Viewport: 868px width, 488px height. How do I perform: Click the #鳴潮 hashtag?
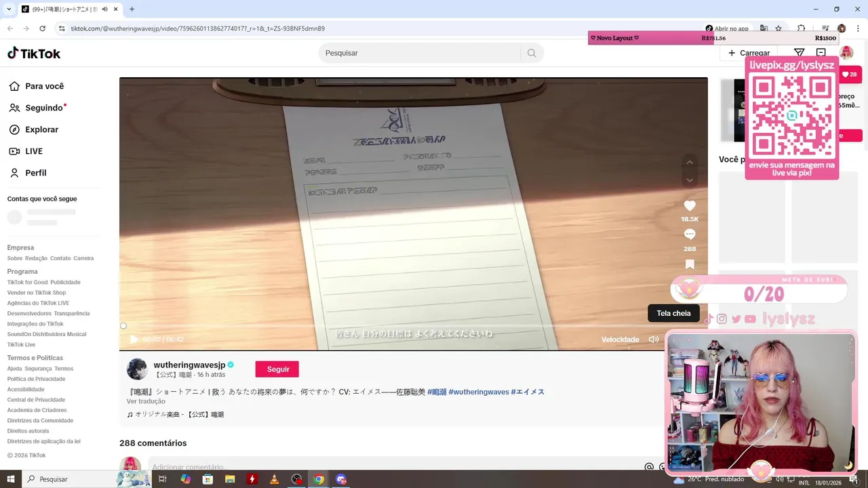coord(437,392)
